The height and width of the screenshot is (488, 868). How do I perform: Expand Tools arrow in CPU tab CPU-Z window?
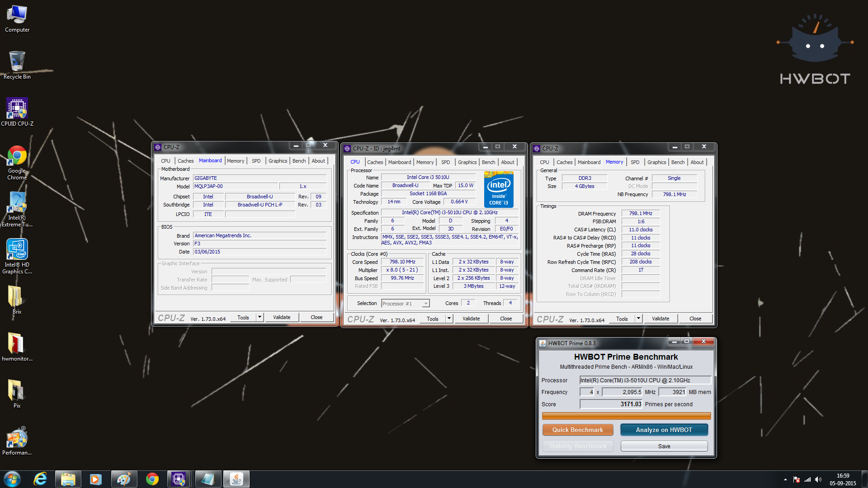tap(449, 319)
